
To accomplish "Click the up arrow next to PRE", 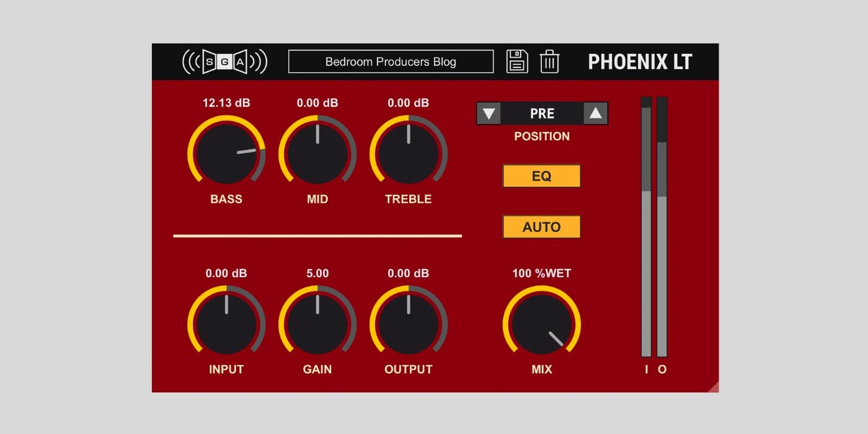I will point(594,113).
